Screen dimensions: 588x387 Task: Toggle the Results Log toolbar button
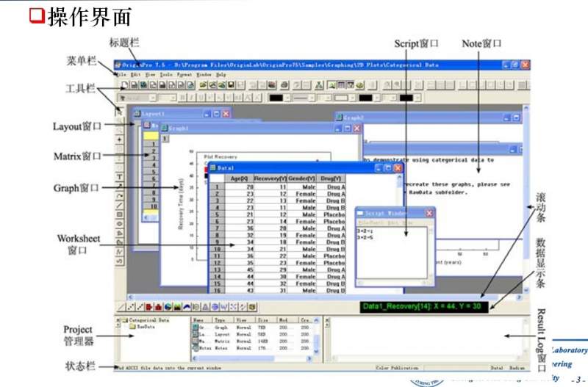341,85
